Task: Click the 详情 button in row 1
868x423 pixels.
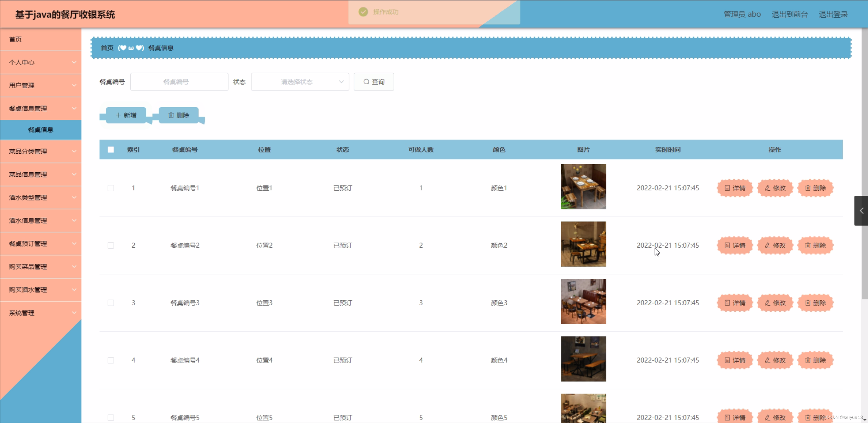Action: (735, 188)
